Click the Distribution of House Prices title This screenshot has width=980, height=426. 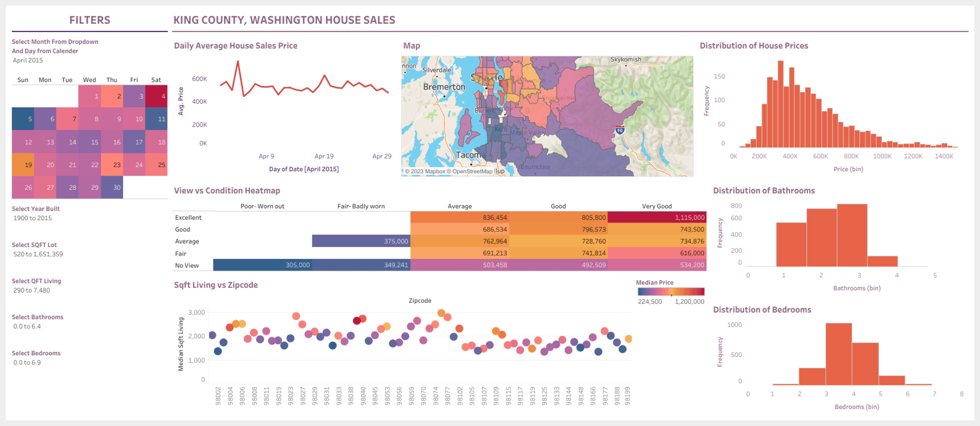pos(754,46)
